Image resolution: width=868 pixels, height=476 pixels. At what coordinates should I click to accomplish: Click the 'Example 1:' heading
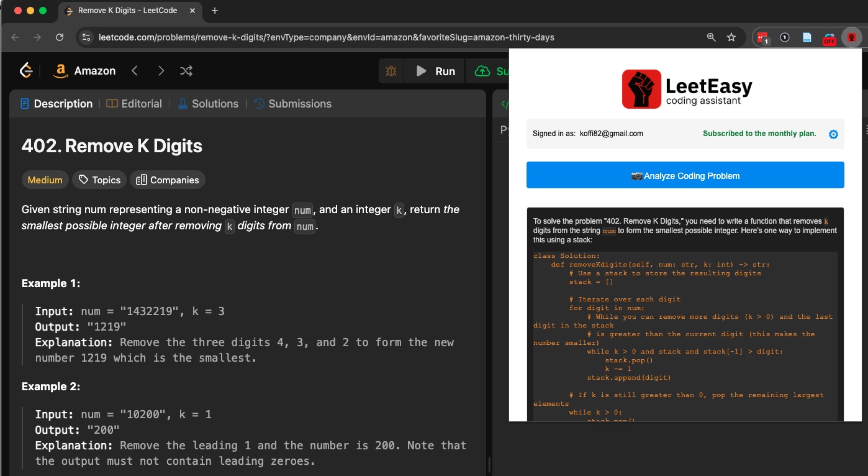(51, 283)
